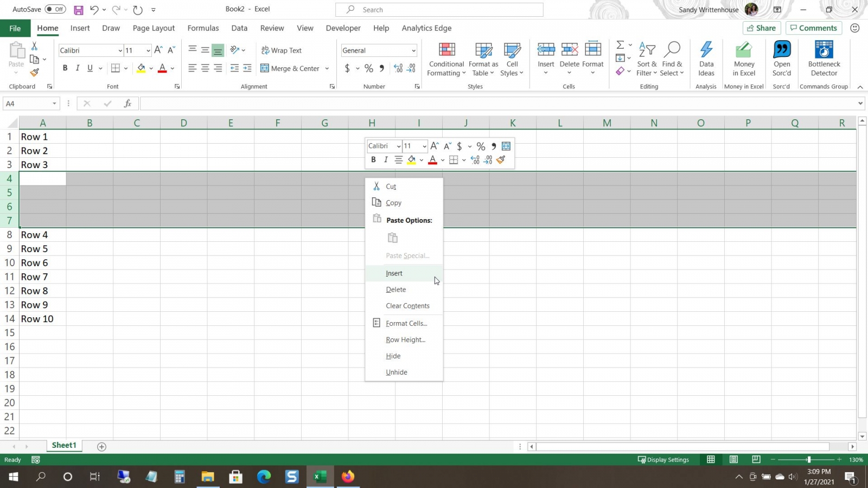Click the Sheet1 tab

[x=64, y=445]
